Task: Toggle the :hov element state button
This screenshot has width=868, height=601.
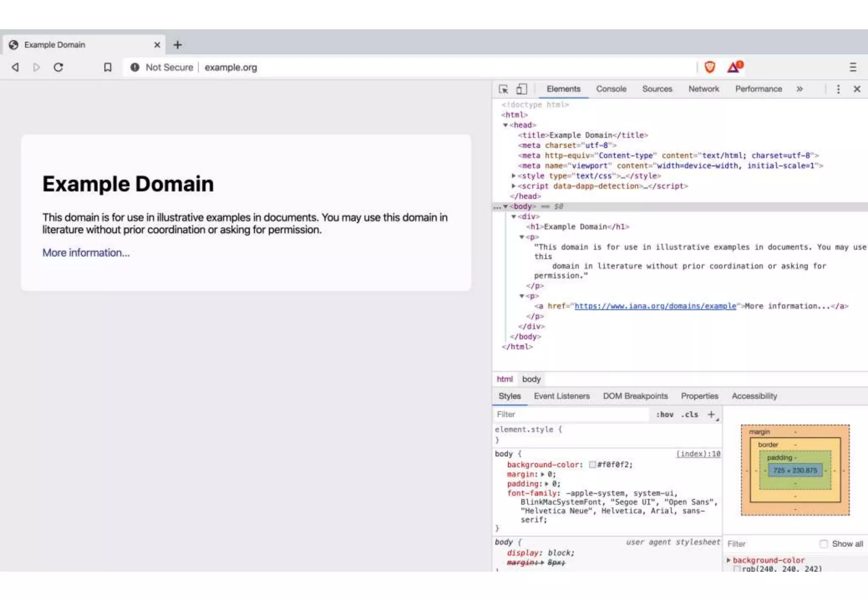Action: point(665,415)
